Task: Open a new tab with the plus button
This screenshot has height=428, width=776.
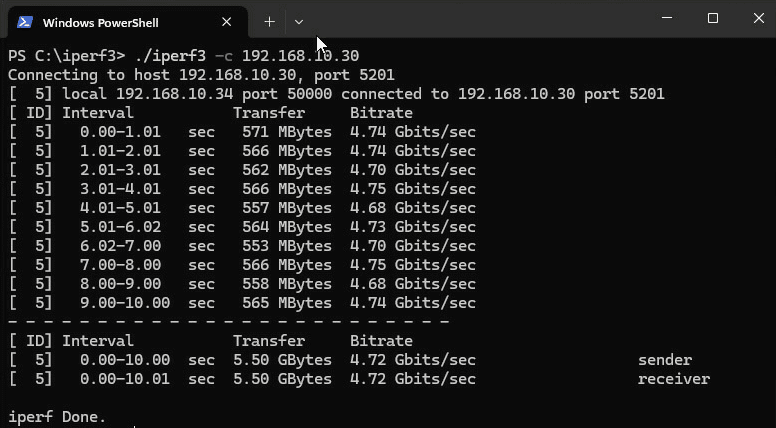Action: coord(269,21)
